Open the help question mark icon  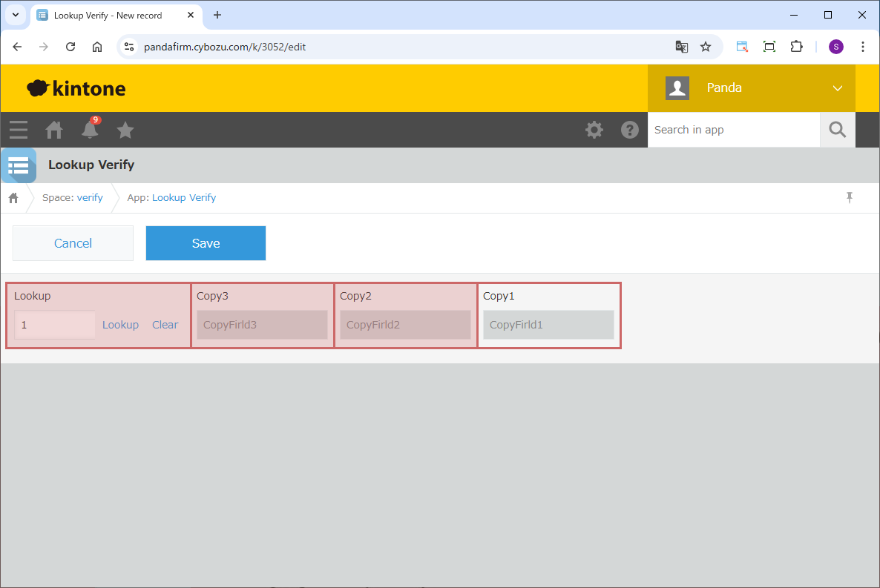[629, 130]
